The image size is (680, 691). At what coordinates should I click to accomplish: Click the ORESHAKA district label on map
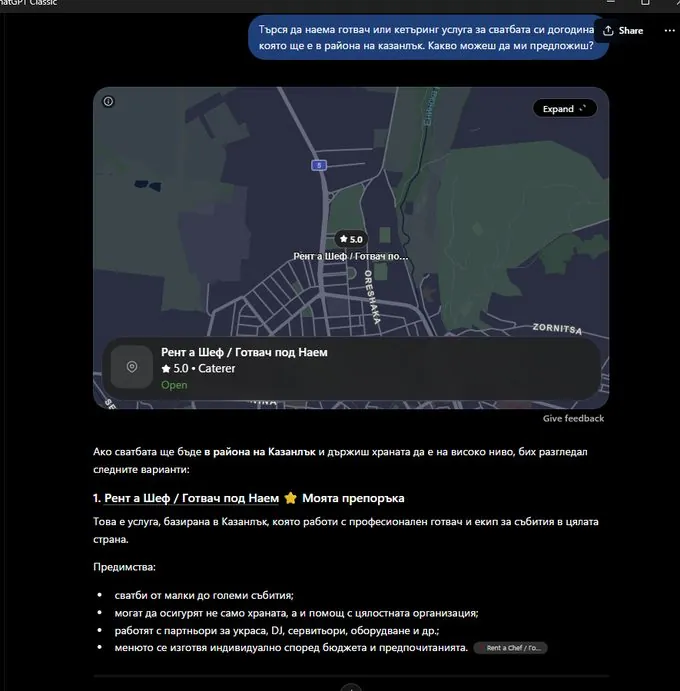372,297
